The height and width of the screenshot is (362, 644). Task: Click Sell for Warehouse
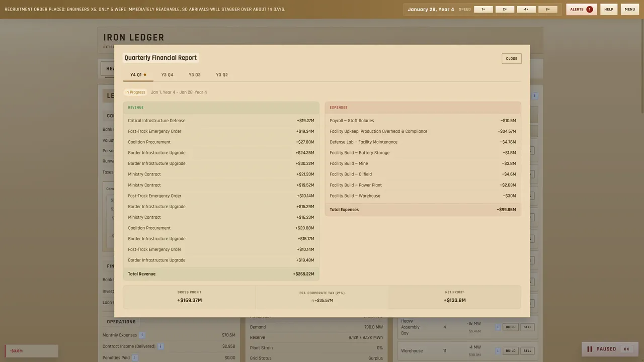(x=527, y=351)
